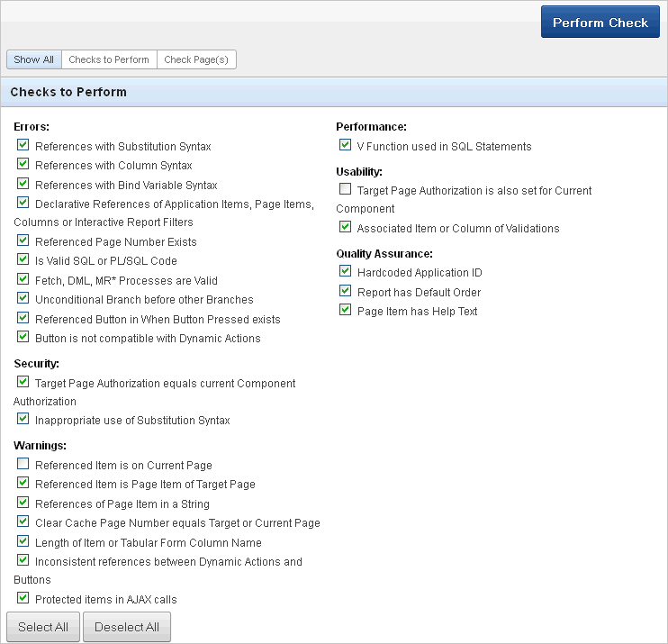
Task: Click the Errors: heading
Action: click(x=32, y=127)
